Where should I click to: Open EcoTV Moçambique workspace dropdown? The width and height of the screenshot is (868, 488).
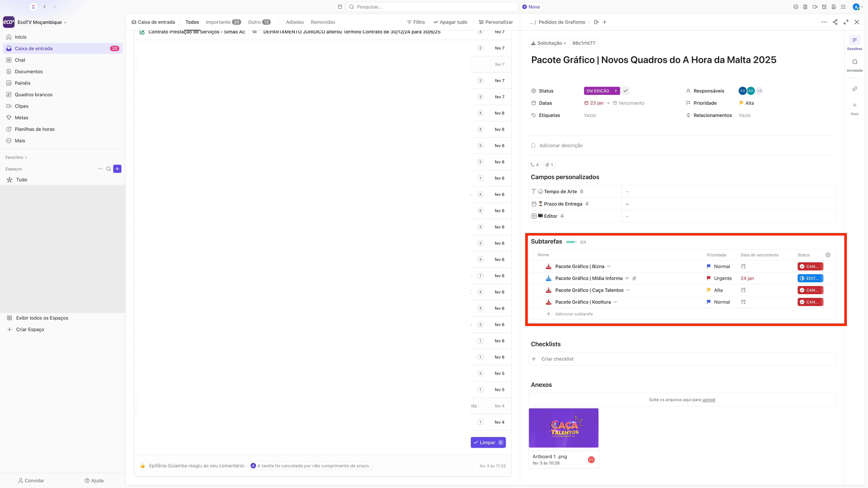pos(42,22)
